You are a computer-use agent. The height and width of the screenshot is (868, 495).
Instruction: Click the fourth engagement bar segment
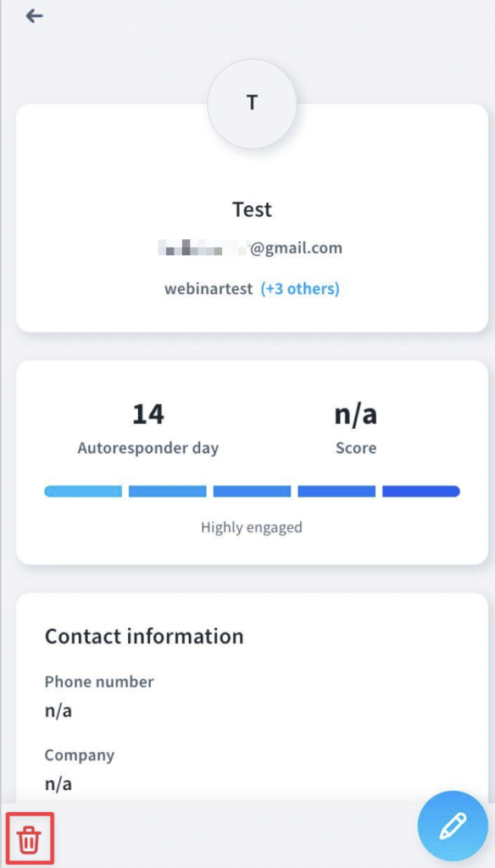(336, 492)
